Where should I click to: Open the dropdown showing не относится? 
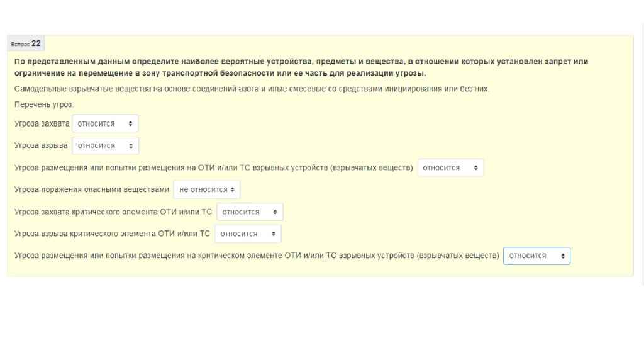coord(207,189)
